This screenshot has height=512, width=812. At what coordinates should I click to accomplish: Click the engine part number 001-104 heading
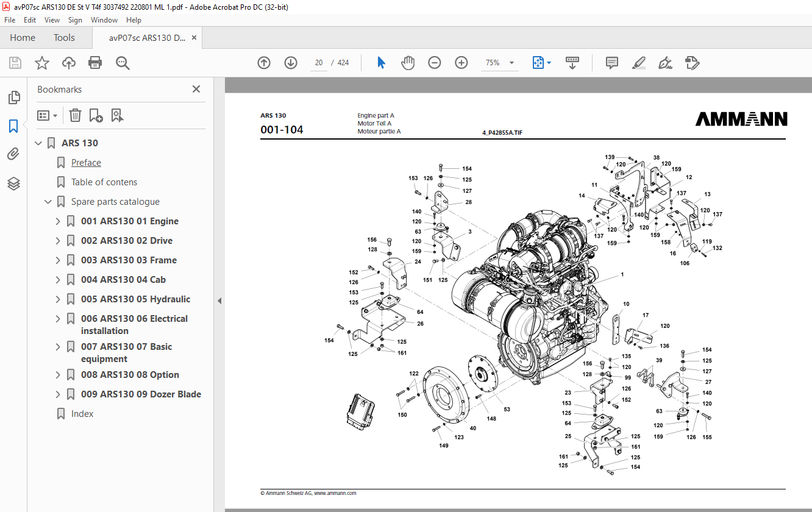tap(282, 130)
